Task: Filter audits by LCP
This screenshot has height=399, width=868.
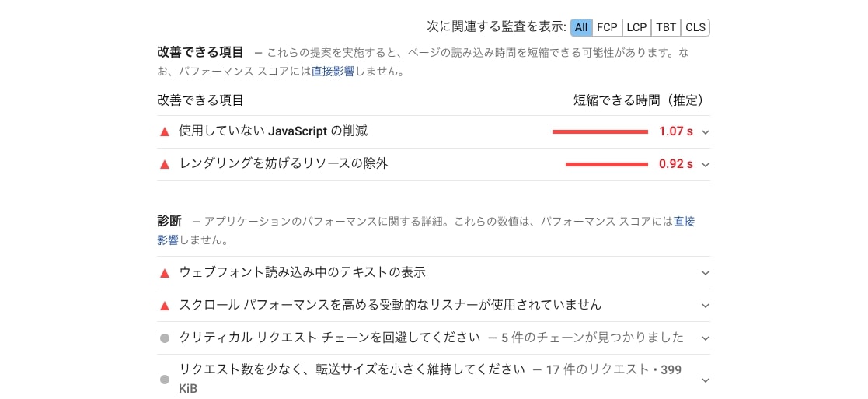Action: coord(636,27)
